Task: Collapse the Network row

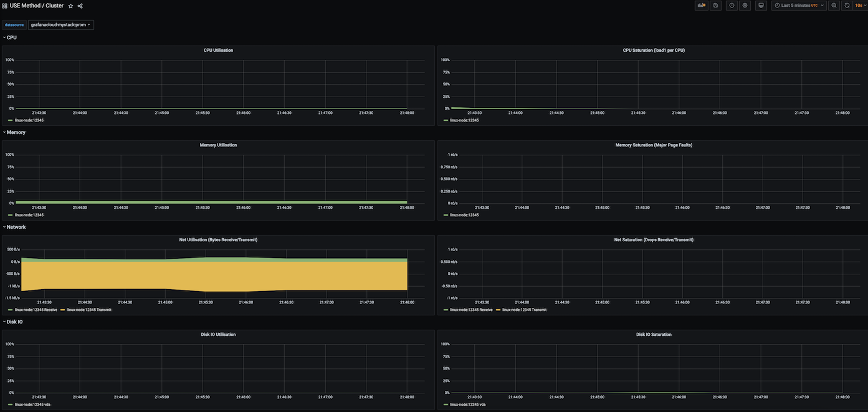Action: pos(16,227)
